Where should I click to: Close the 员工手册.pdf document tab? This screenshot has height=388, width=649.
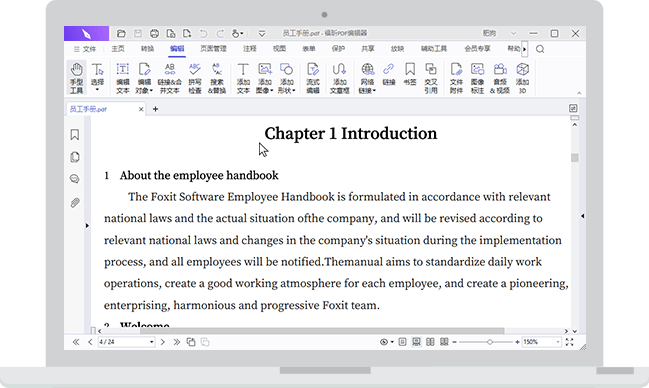pos(141,109)
